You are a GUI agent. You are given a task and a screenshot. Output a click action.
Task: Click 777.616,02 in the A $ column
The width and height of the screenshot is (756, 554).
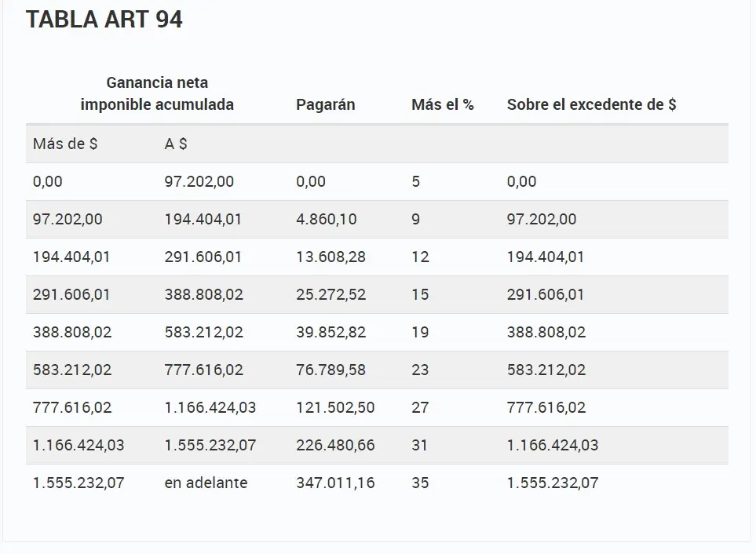(203, 370)
